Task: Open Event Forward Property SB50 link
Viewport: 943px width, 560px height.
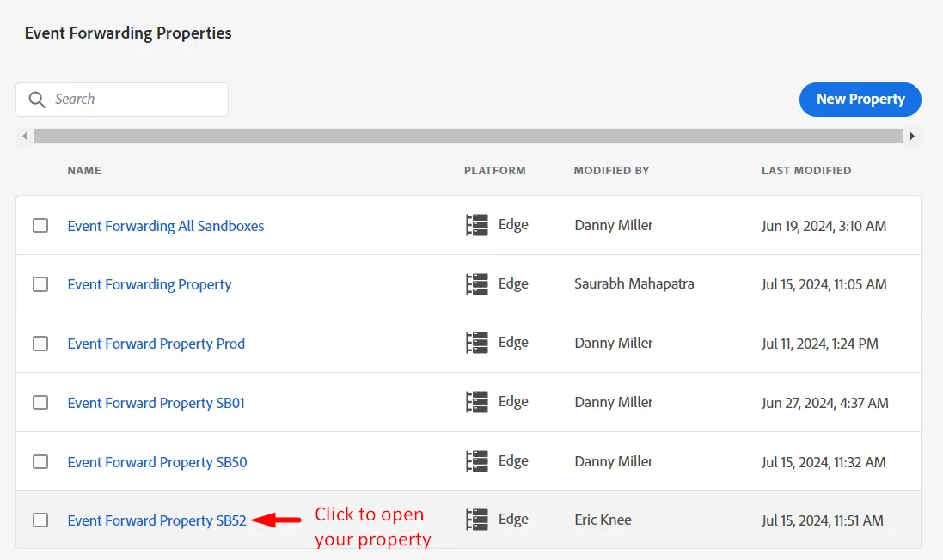Action: click(157, 462)
